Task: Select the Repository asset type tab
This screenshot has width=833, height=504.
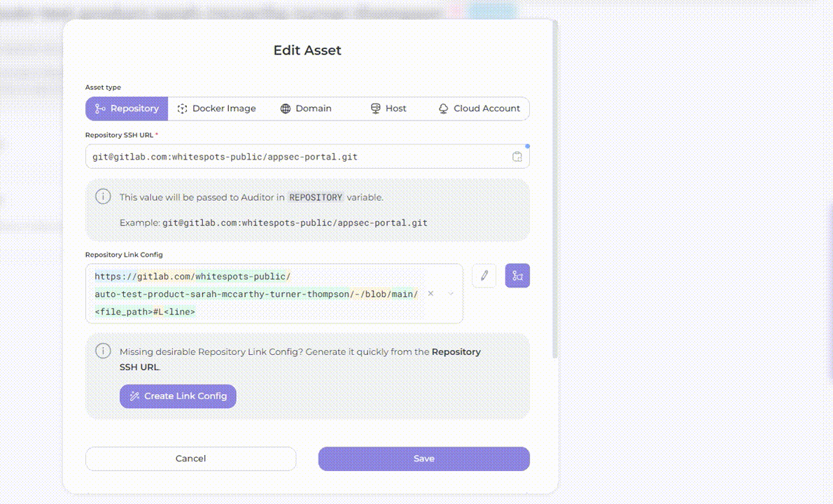Action: pyautogui.click(x=127, y=108)
